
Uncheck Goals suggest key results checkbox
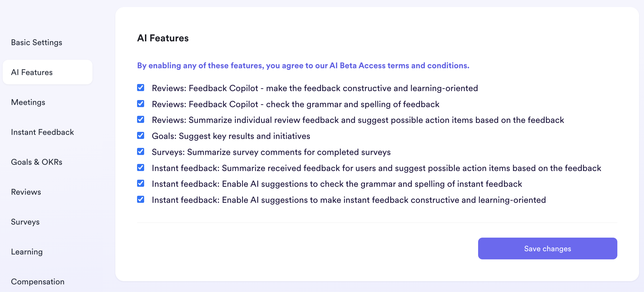(x=141, y=136)
